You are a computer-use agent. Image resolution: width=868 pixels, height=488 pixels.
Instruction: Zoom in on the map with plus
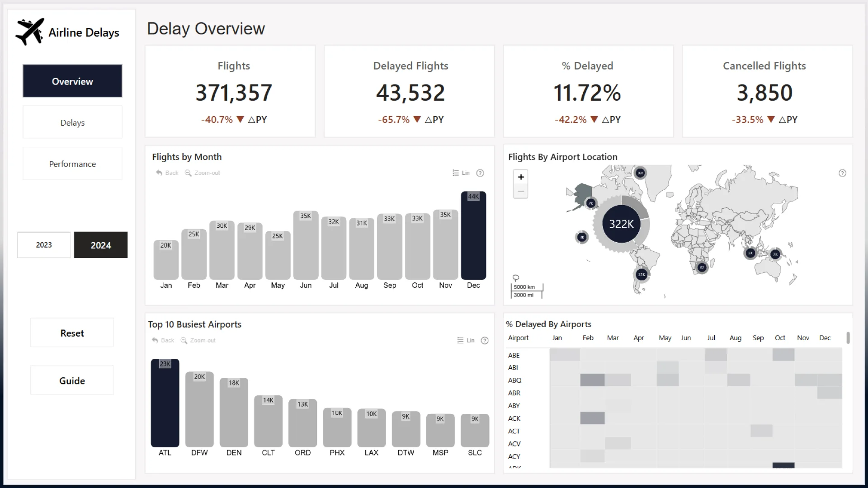coord(521,177)
